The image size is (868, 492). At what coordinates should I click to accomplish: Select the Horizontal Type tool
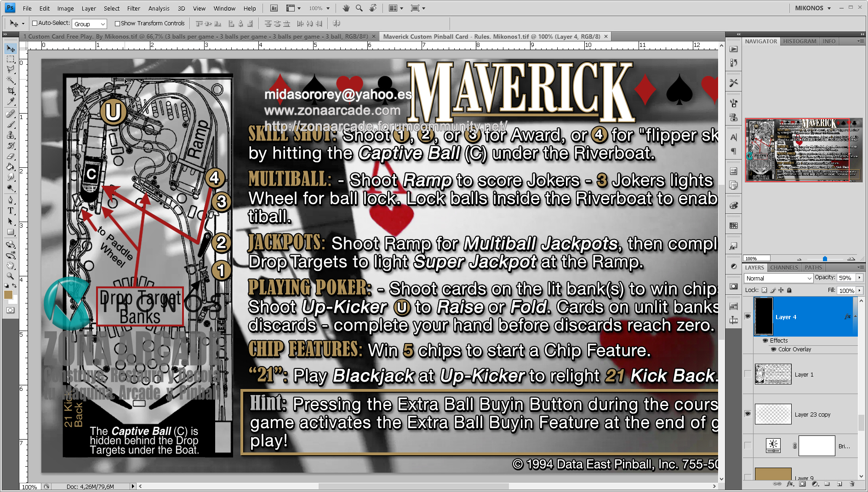(x=10, y=211)
